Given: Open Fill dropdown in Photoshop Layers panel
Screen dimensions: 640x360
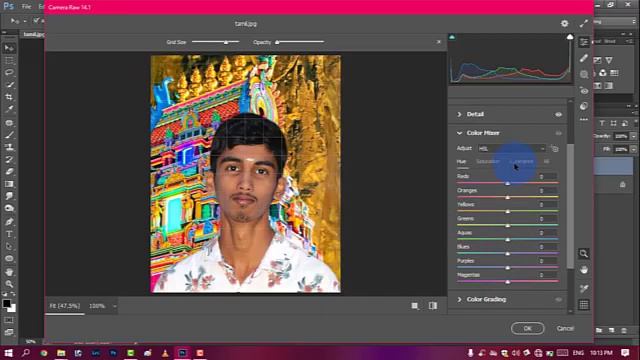Looking at the screenshot, I should (633, 149).
